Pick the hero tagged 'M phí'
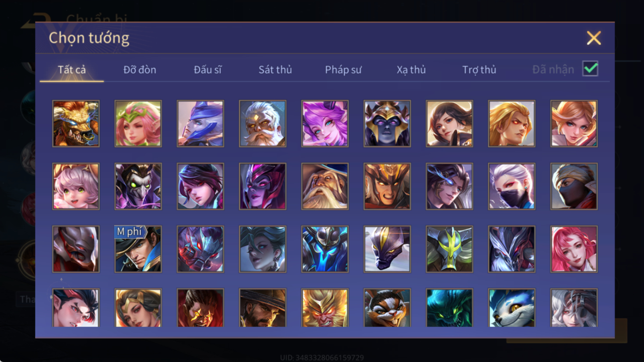 (138, 249)
